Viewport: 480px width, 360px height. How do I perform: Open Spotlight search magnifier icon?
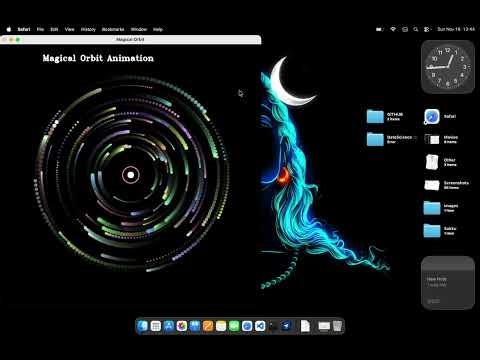tap(416, 29)
